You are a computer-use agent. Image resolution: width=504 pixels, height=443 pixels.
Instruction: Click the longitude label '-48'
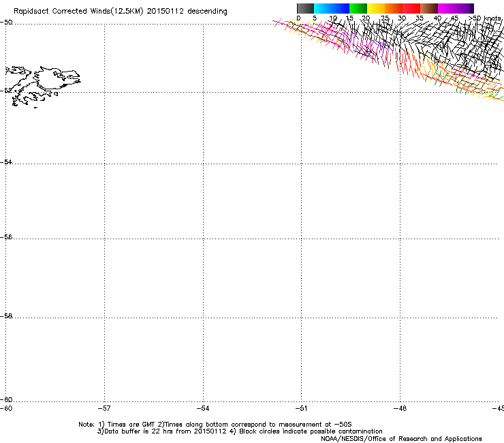point(400,408)
